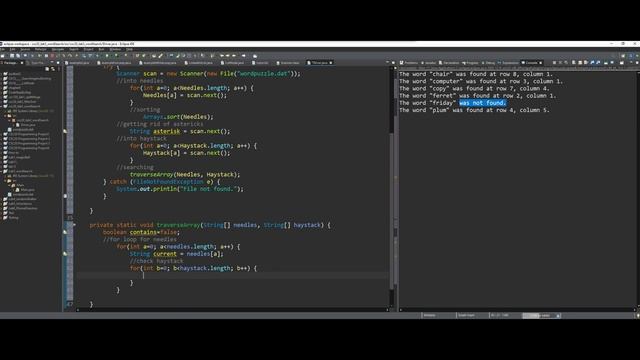Click 'Writable' in the status bar
Screen dimensions: 640x360
(429, 316)
